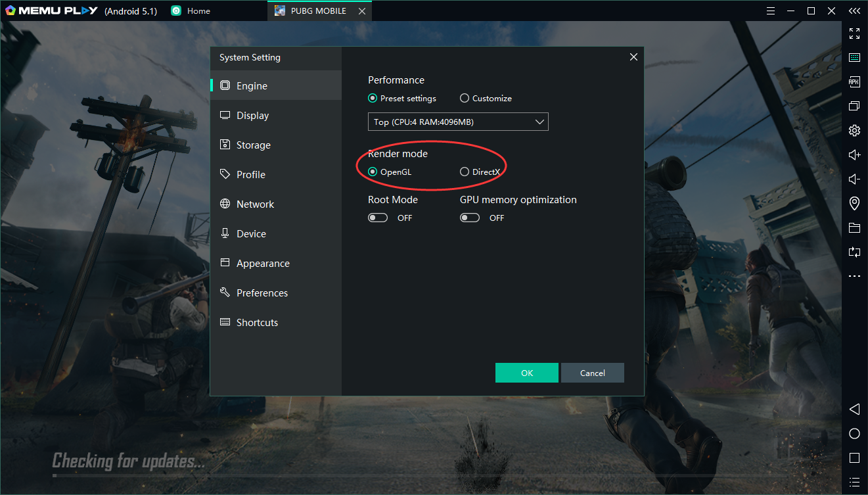
Task: Expand the Top CPU/RAM preset dropdown
Action: coord(458,122)
